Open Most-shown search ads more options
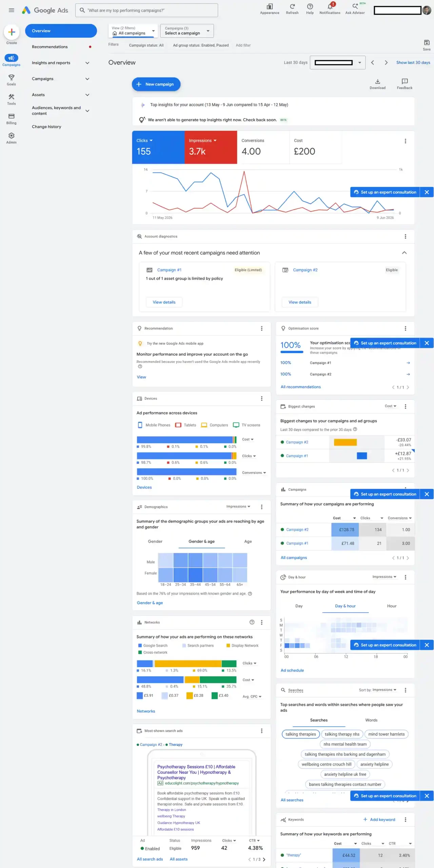Screen dimensions: 434x868 (261, 731)
